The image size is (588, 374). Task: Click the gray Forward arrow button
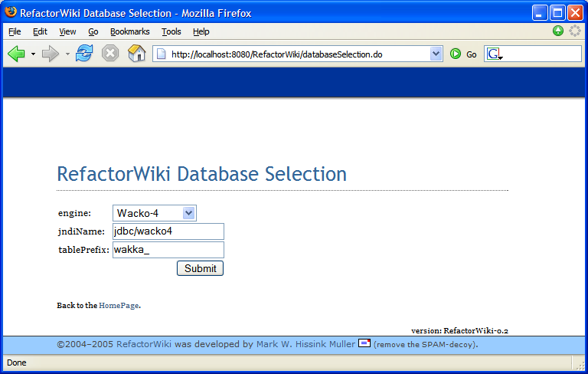(51, 54)
